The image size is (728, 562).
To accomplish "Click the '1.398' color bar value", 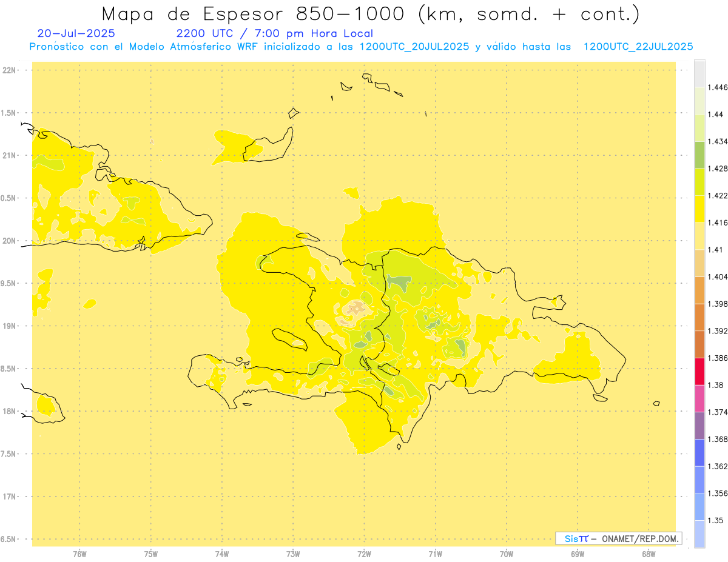I will (717, 304).
